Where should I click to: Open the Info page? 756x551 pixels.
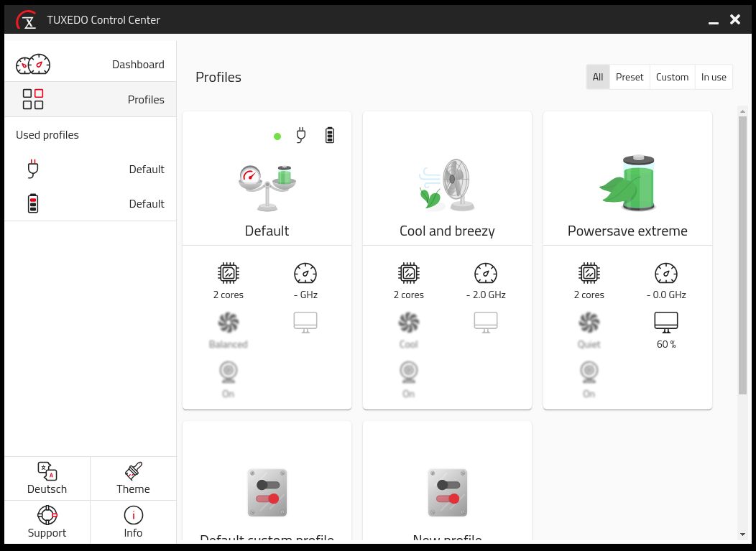coord(133,522)
